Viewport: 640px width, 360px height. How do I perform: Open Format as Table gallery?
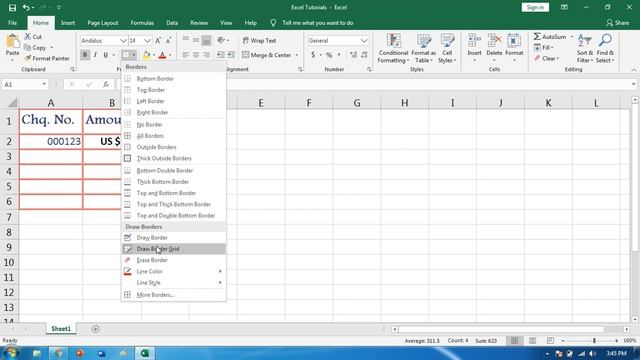[x=424, y=48]
